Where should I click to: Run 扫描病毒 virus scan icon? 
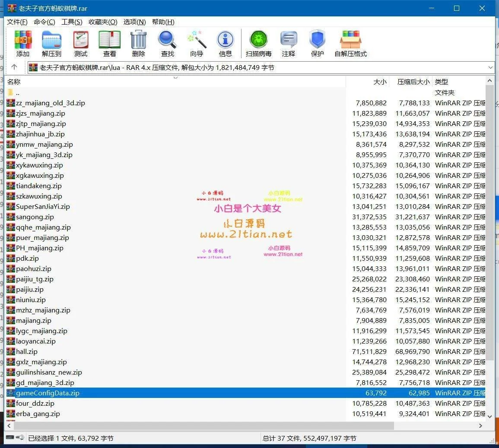pos(258,44)
